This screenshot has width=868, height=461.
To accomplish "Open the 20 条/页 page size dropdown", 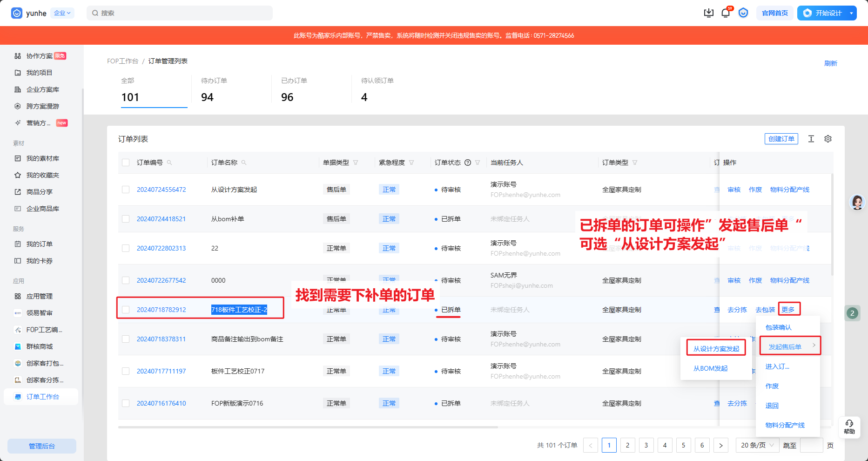I will (757, 445).
